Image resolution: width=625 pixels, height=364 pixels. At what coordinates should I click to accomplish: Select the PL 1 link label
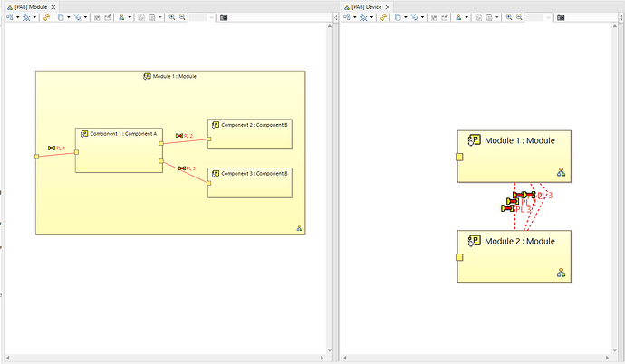click(60, 148)
